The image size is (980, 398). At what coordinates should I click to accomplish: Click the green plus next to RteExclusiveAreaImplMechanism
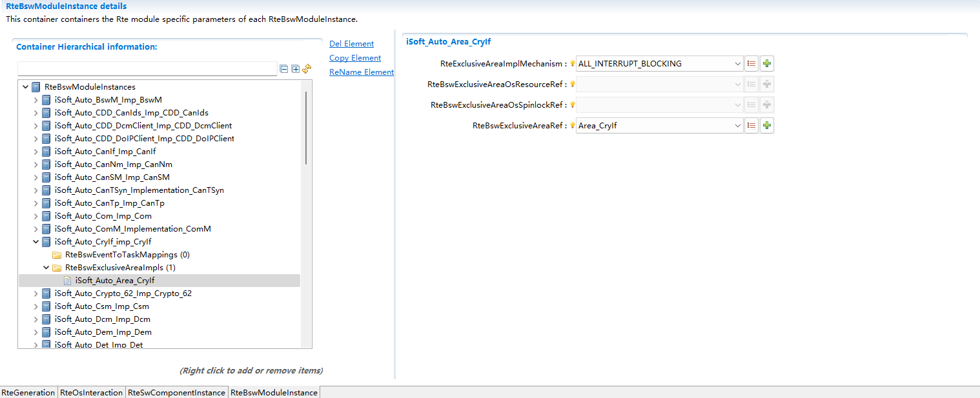[x=766, y=63]
